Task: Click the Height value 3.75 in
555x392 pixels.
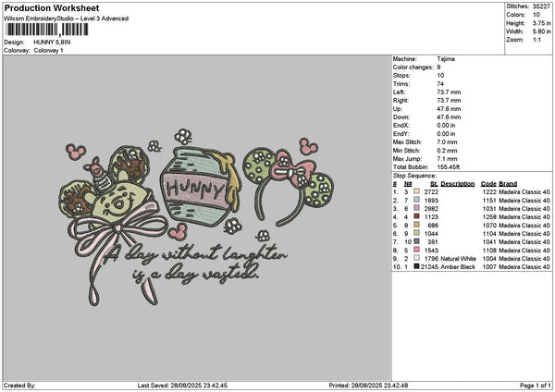Action: 541,23
